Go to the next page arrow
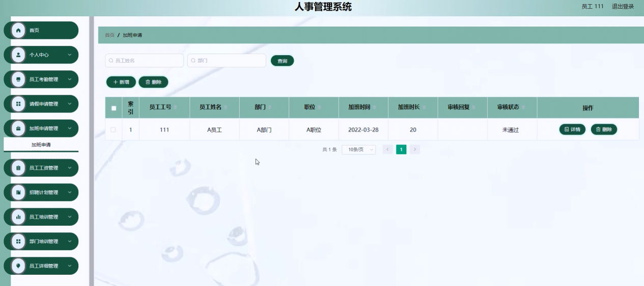 (415, 149)
